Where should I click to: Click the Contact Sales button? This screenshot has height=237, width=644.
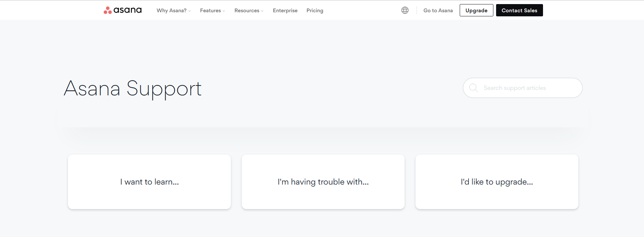point(519,10)
